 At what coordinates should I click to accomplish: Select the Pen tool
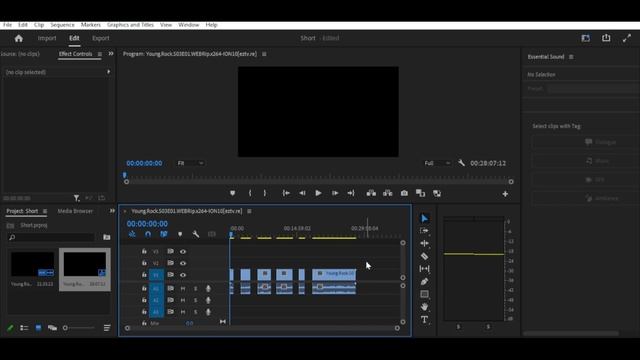pos(424,282)
